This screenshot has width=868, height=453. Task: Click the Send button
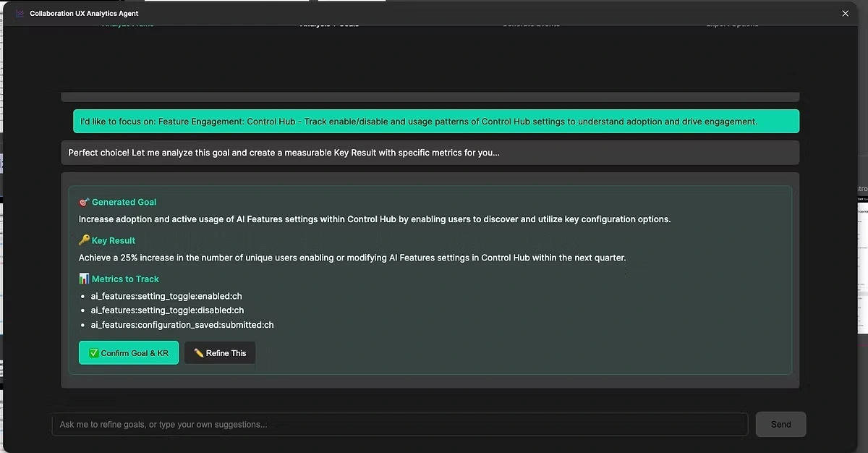pos(780,424)
